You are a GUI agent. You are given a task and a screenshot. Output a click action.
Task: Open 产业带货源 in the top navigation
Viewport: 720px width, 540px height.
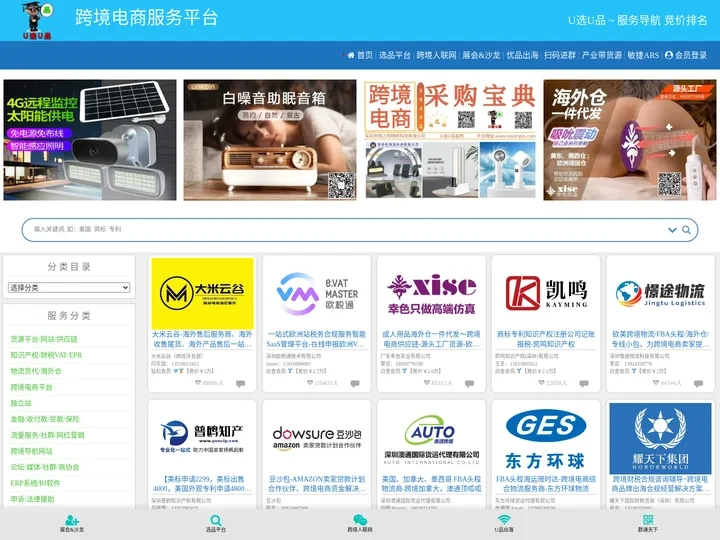click(x=602, y=55)
